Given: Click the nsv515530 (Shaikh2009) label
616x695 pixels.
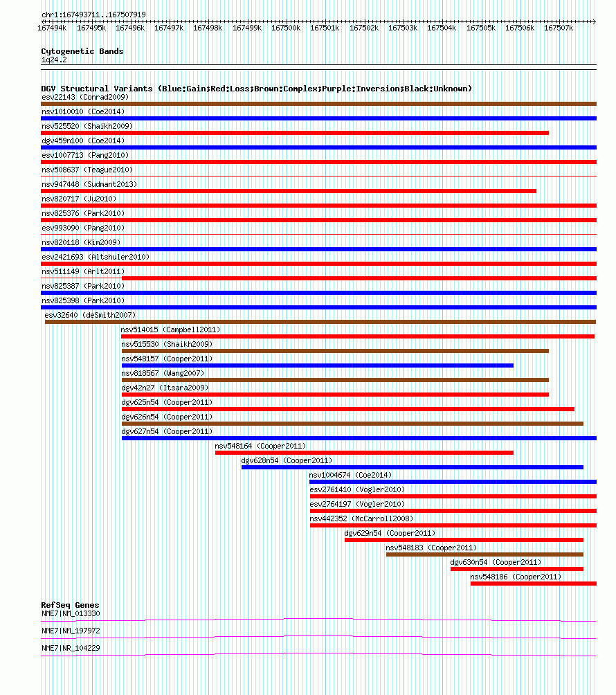Looking at the screenshot, I should coord(167,345).
